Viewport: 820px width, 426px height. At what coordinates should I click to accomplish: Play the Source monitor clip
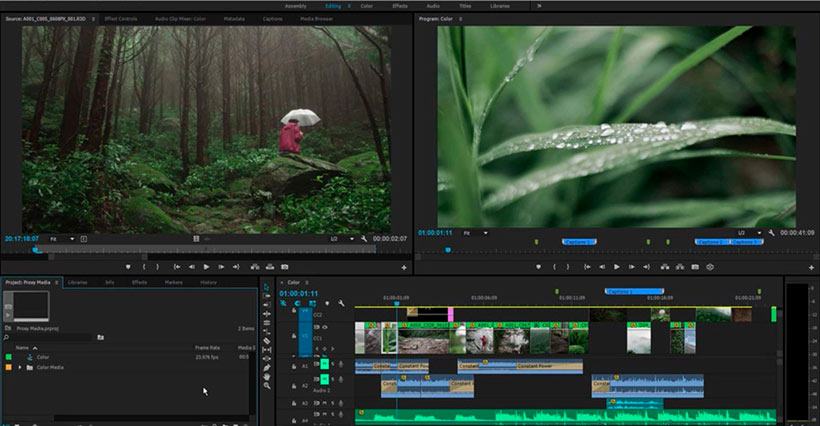[207, 267]
